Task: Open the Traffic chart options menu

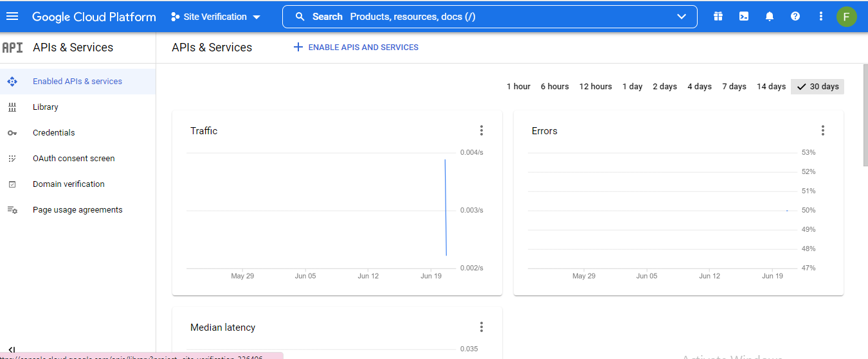Action: pos(481,131)
